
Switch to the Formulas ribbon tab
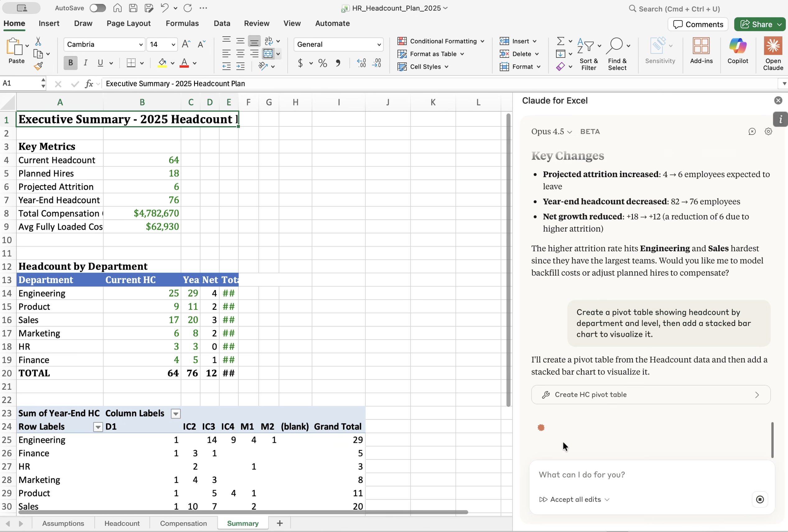(182, 23)
